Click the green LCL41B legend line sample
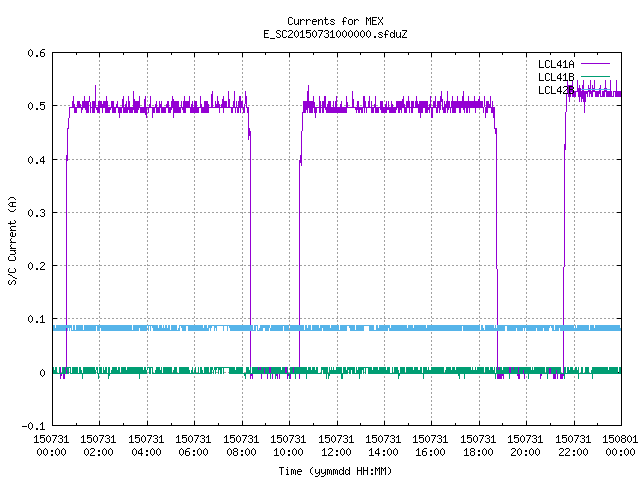This screenshot has height=480, width=640. pos(595,77)
